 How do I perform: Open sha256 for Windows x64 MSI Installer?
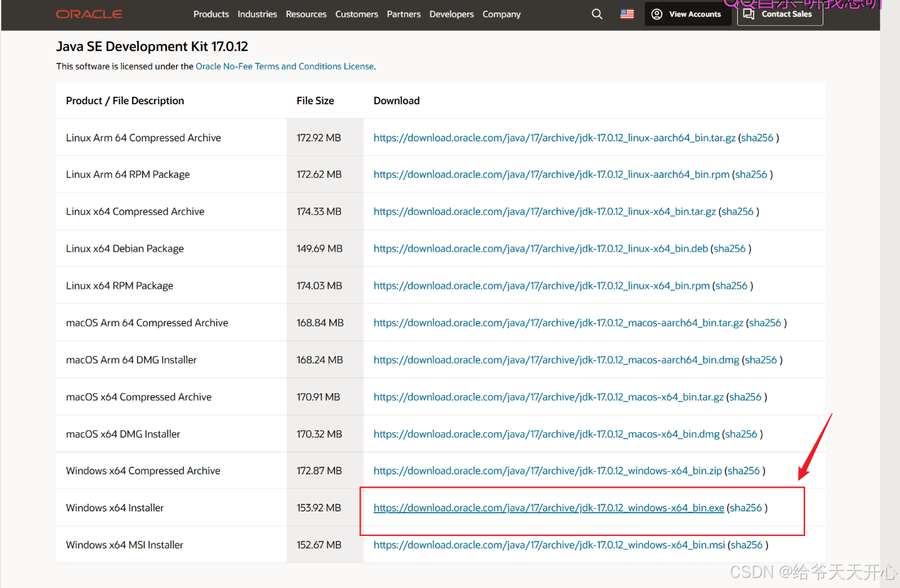[747, 545]
